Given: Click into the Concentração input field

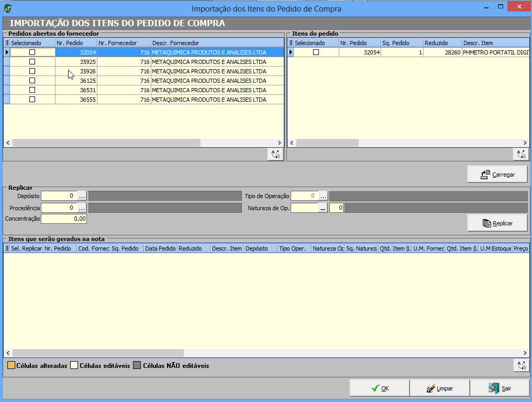Looking at the screenshot, I should [x=63, y=219].
